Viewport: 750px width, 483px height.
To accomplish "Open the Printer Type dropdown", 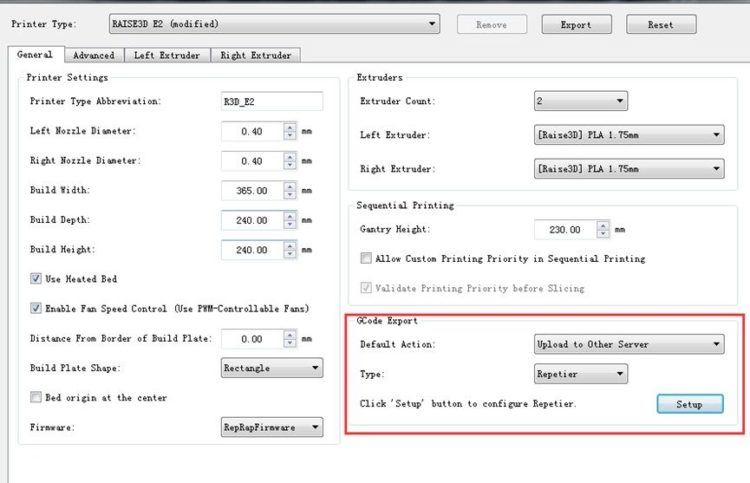I will point(274,24).
